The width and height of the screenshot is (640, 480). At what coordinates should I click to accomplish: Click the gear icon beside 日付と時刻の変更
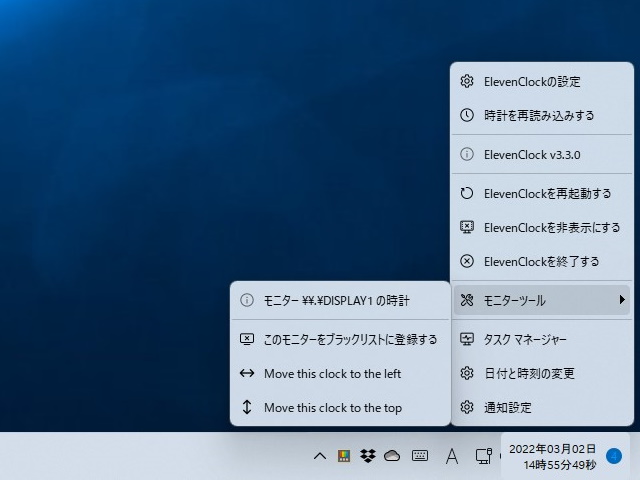[x=467, y=373]
